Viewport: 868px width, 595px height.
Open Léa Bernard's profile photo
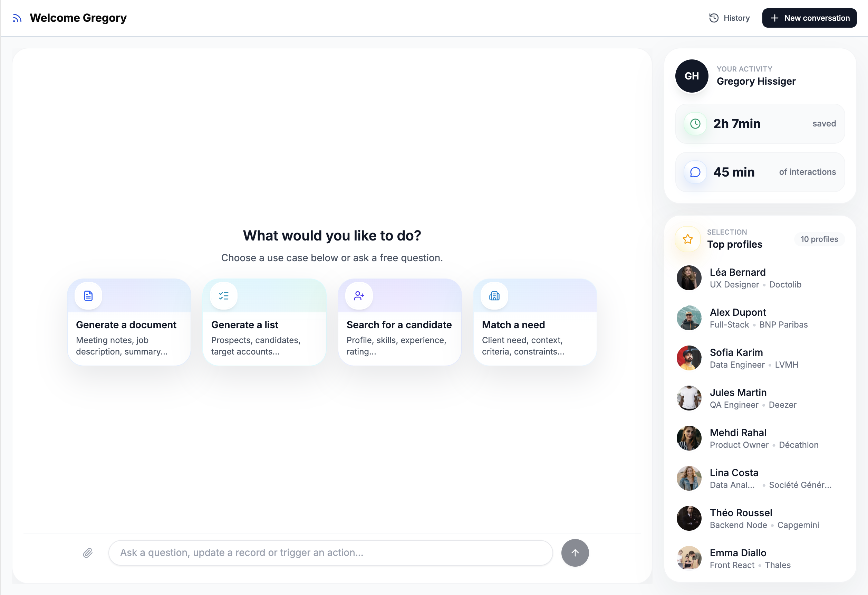689,278
